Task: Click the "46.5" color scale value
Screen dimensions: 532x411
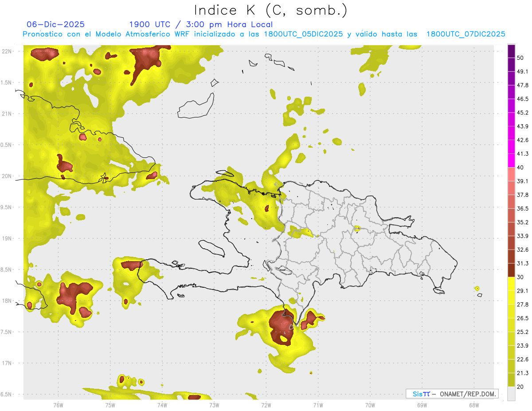Action: [523, 99]
